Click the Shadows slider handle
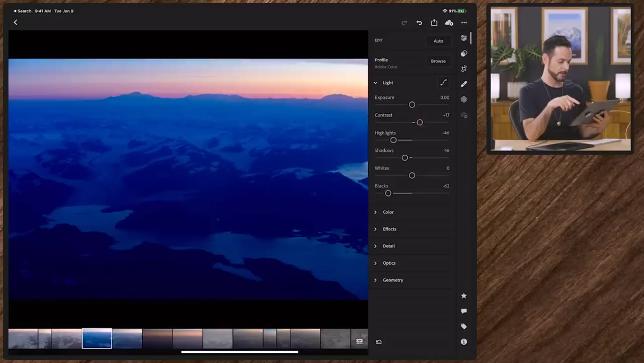The width and height of the screenshot is (644, 363). pyautogui.click(x=405, y=158)
